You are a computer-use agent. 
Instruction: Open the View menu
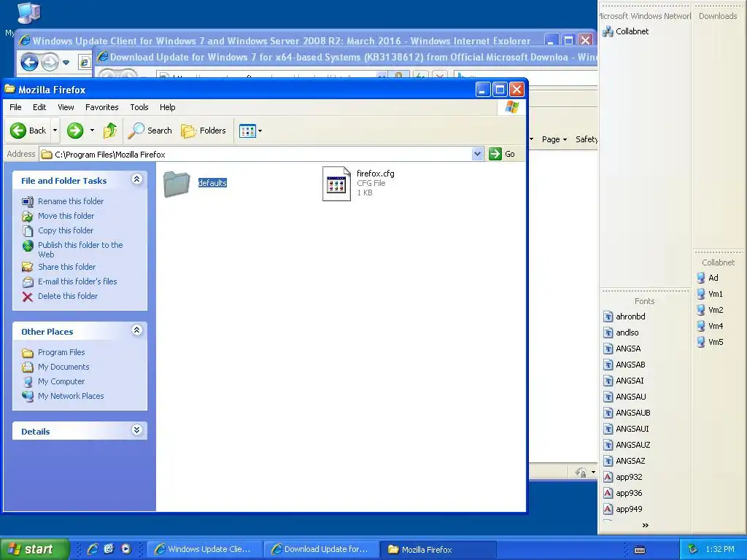(x=66, y=107)
